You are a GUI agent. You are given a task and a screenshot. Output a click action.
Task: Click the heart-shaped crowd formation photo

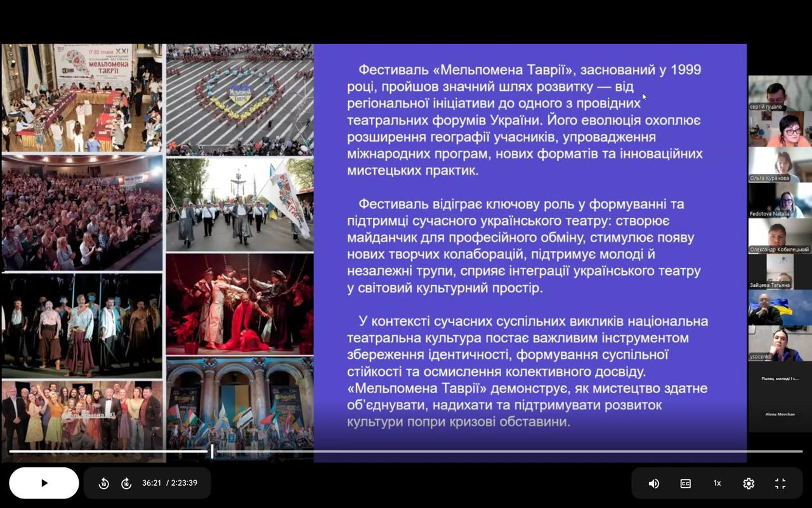point(240,100)
